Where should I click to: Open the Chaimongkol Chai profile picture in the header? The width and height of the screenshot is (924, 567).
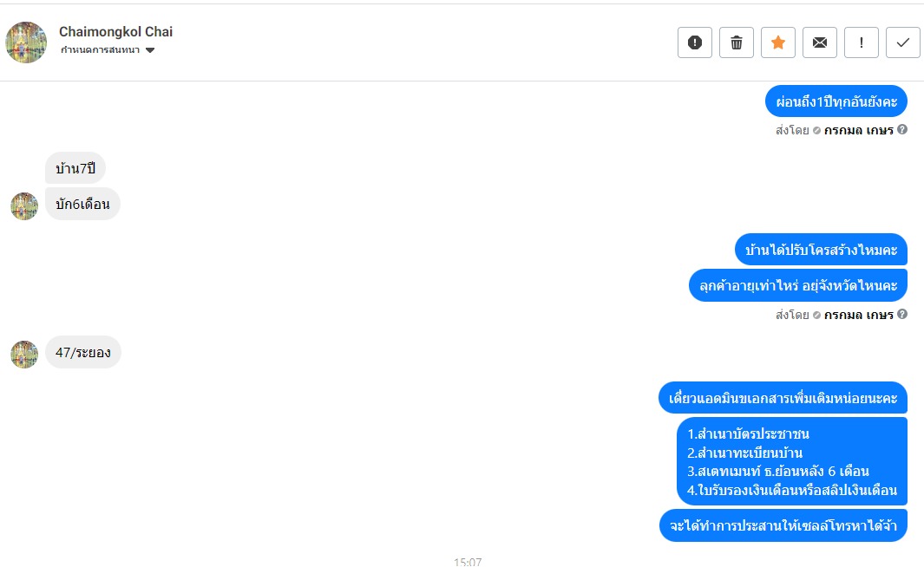coord(26,42)
